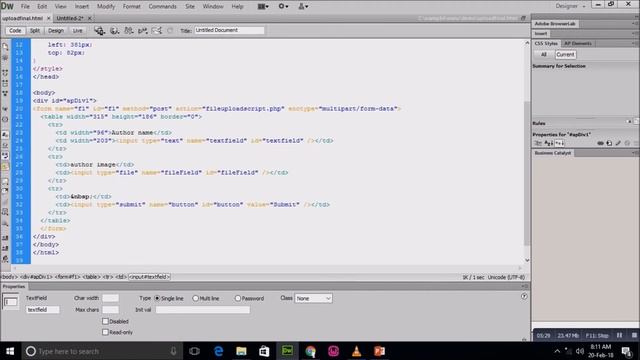Click the Indent Code coding toolbar icon
640x360 pixels.
click(x=5, y=238)
